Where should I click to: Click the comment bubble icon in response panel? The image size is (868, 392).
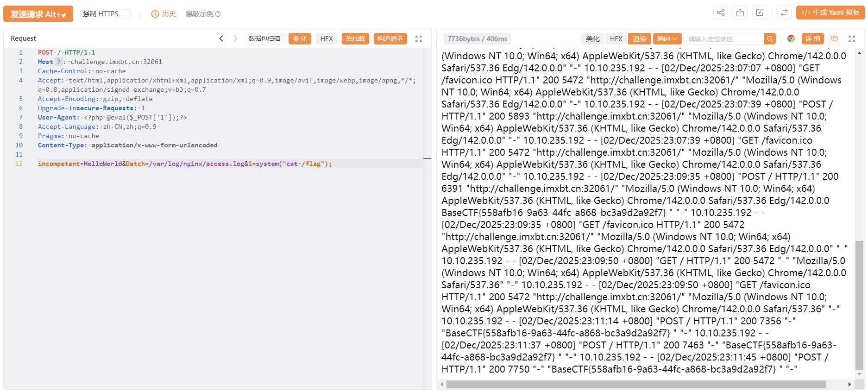coord(835,39)
